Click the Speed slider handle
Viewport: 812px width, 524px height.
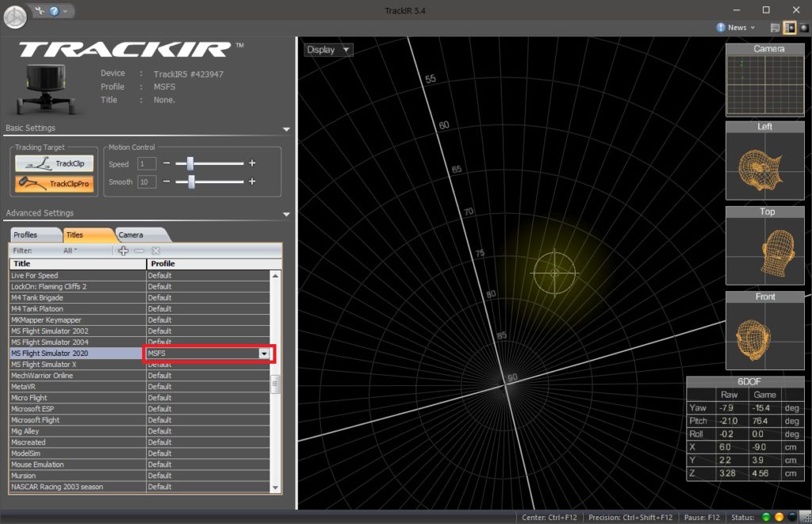pos(190,163)
